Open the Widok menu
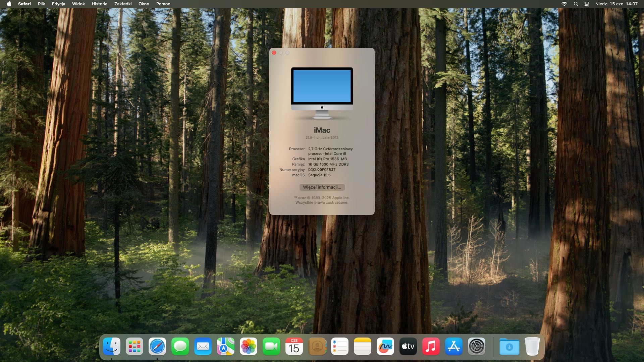The height and width of the screenshot is (362, 644). (78, 4)
